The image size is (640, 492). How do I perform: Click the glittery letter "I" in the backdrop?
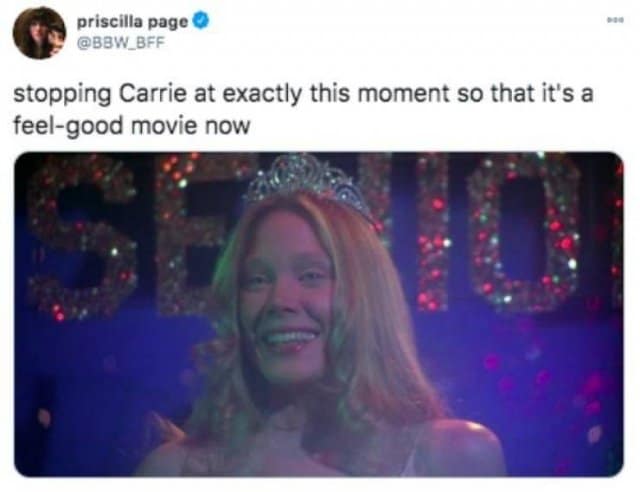(x=432, y=230)
